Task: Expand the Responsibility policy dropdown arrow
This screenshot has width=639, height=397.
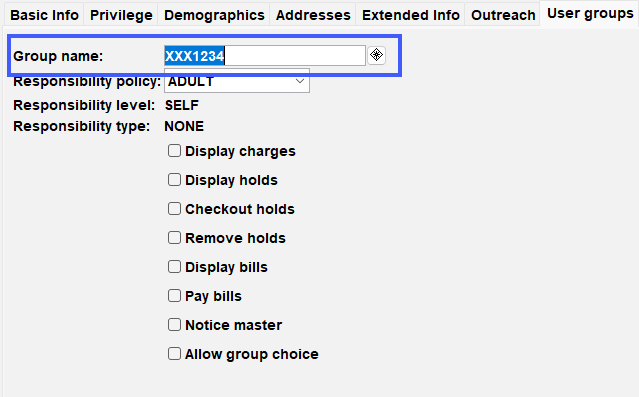Action: 300,82
